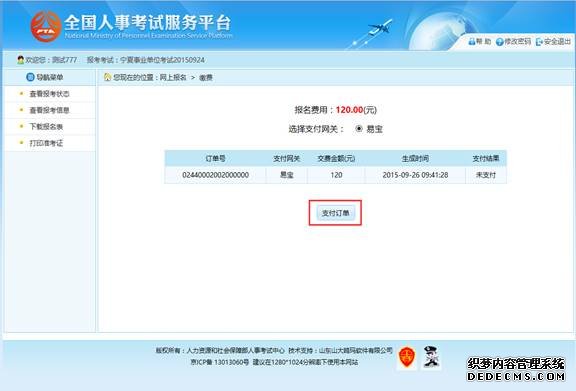Click the 网上报名 breadcrumb link
The width and height of the screenshot is (576, 391).
click(173, 78)
